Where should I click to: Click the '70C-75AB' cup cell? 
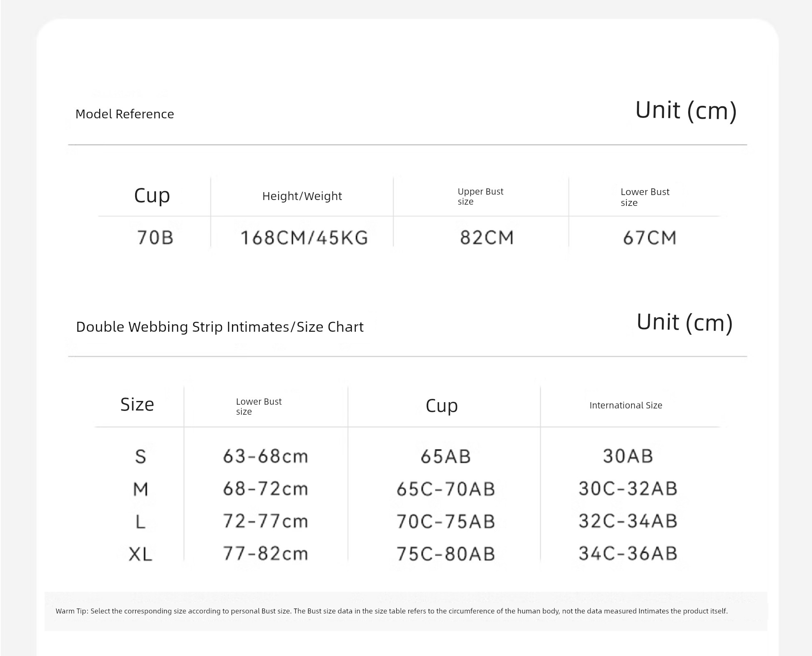coord(446,521)
